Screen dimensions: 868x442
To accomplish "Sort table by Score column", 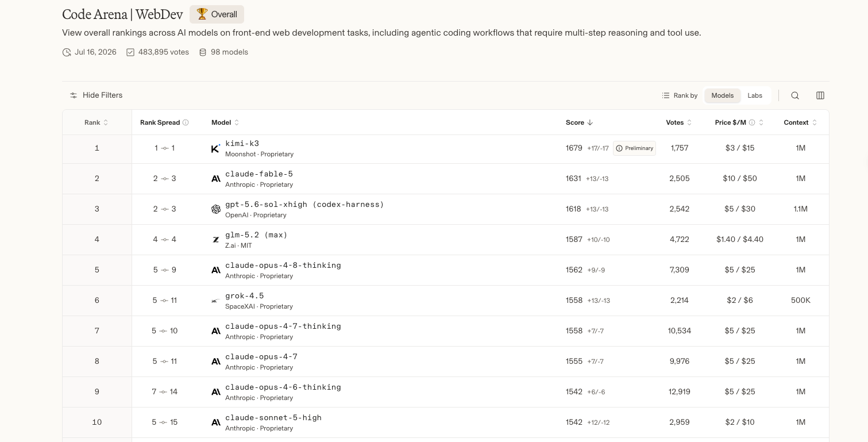I will click(x=579, y=122).
